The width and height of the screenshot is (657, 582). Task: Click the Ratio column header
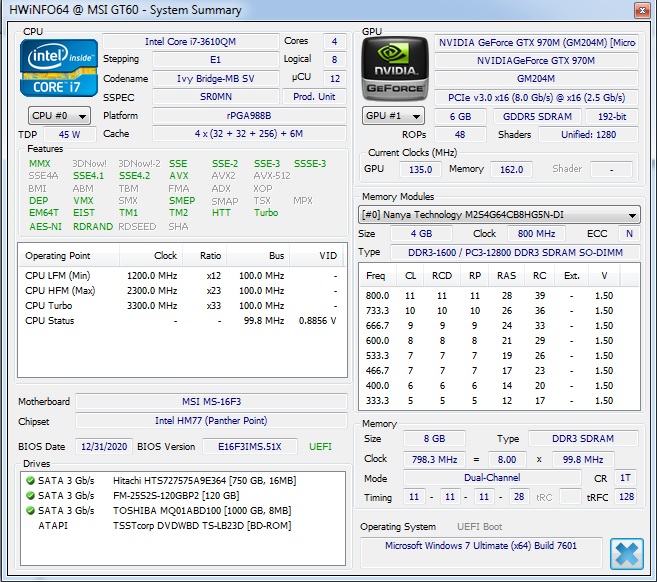coord(204,256)
